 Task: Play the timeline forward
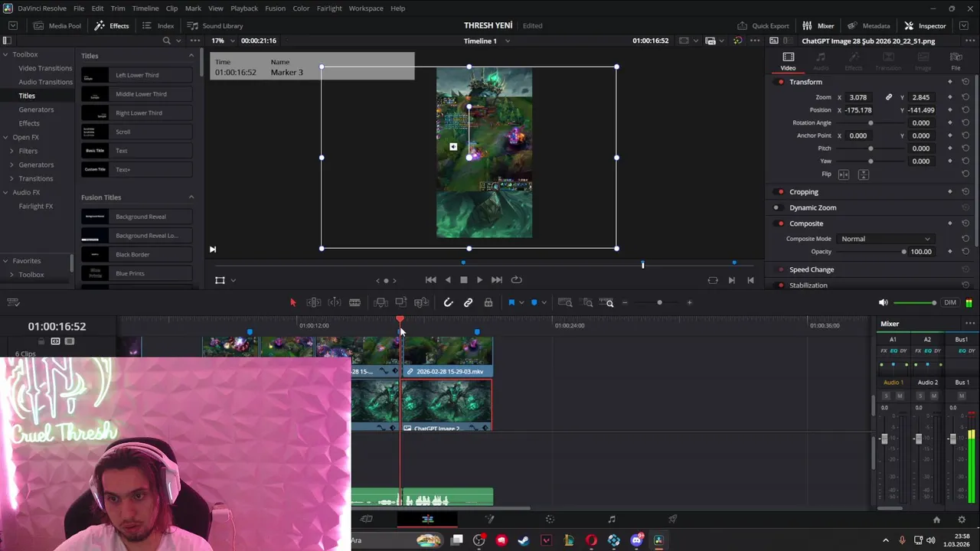(479, 280)
